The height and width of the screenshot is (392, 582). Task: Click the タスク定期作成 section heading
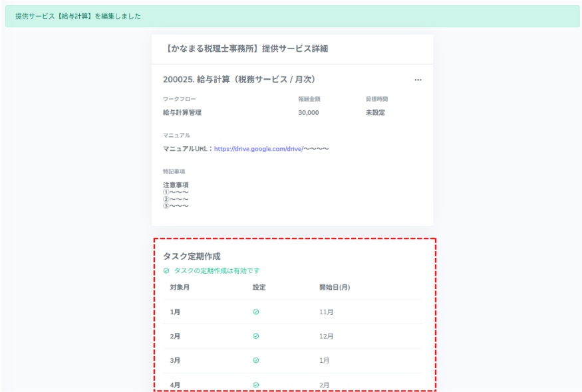point(192,256)
